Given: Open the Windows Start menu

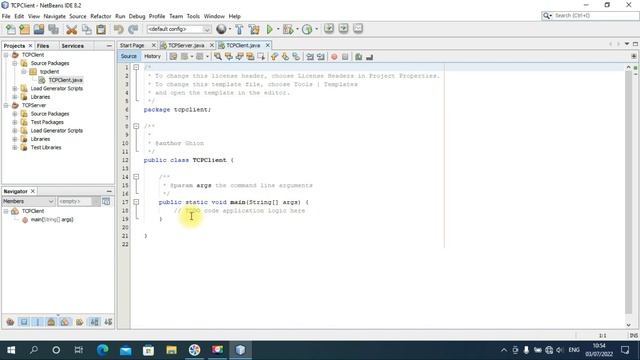Looking at the screenshot, I should (11, 350).
